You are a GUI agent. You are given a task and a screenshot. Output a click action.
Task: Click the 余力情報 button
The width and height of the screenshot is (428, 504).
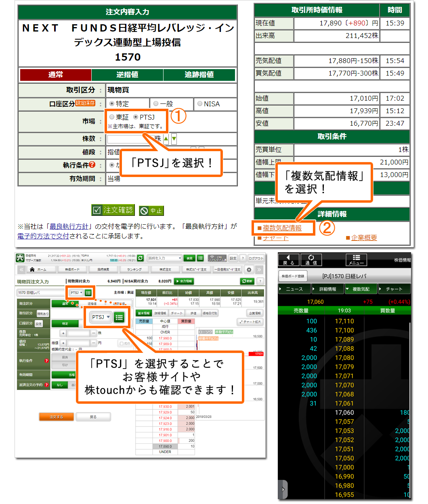[x=184, y=281]
